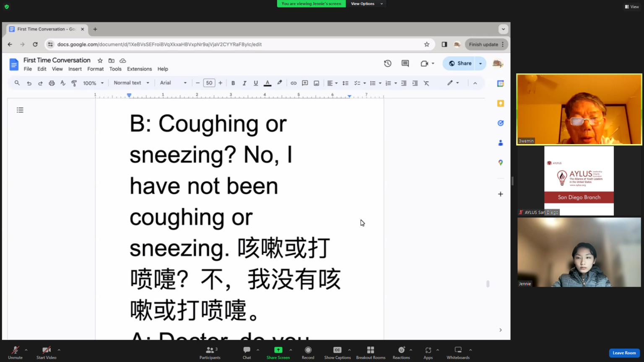
Task: Open the View menu in Docs
Action: pos(57,69)
